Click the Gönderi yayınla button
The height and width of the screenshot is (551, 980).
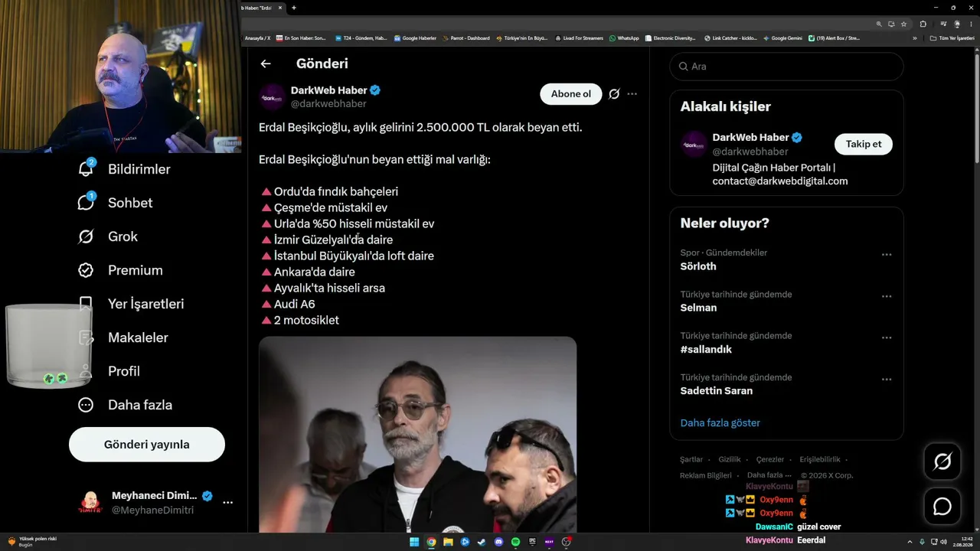147,445
